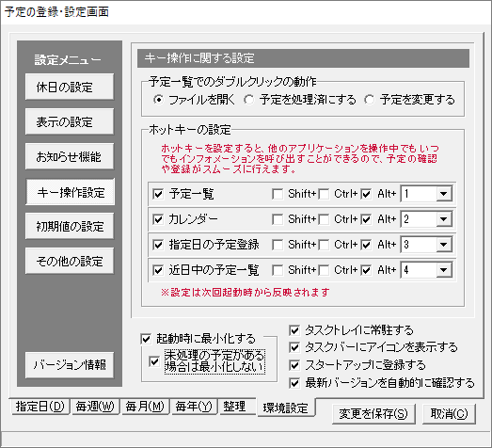This screenshot has width=492, height=448.
Task: Expand the key dropdown for 予定一覧 hotkey
Action: point(444,194)
